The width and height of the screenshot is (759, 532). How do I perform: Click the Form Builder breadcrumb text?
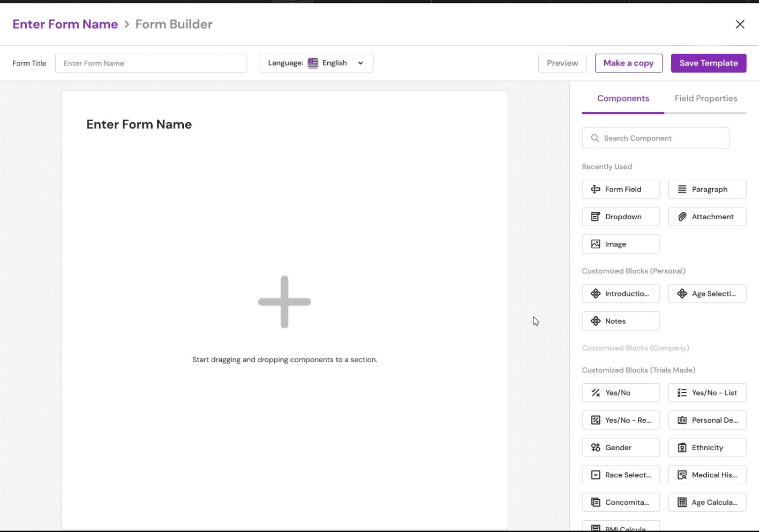click(x=174, y=24)
